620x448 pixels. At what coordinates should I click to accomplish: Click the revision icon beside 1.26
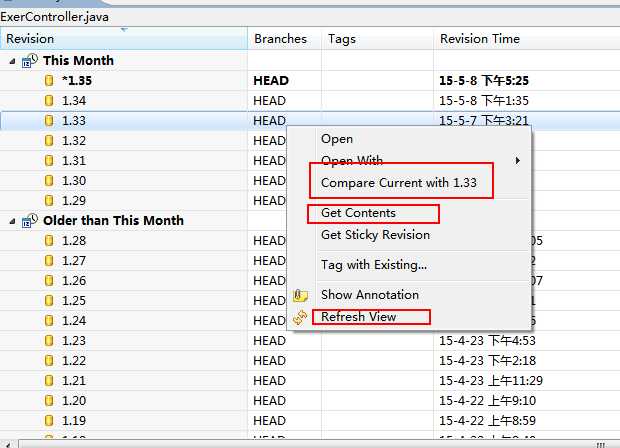(x=49, y=280)
